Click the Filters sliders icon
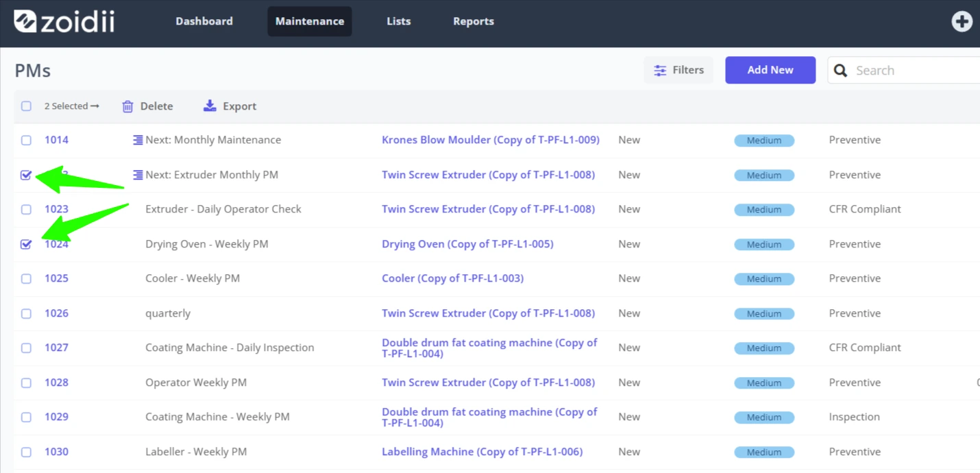Image resolution: width=980 pixels, height=473 pixels. 660,70
